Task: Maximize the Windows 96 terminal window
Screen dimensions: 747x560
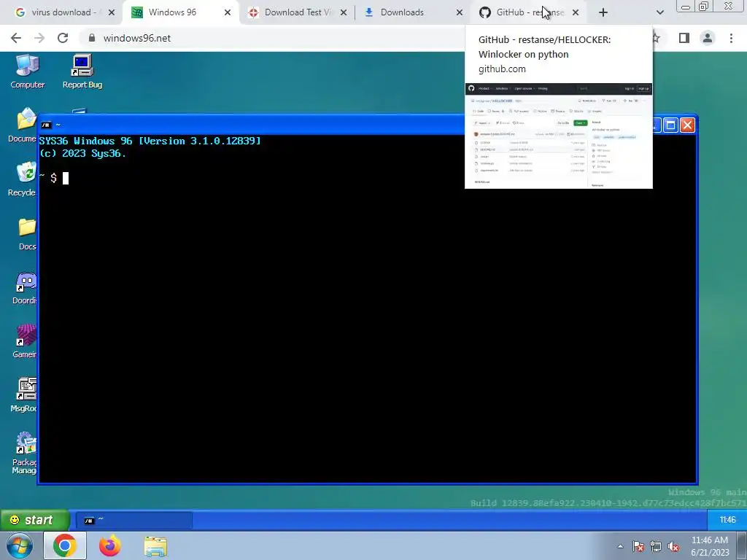Action: point(670,125)
